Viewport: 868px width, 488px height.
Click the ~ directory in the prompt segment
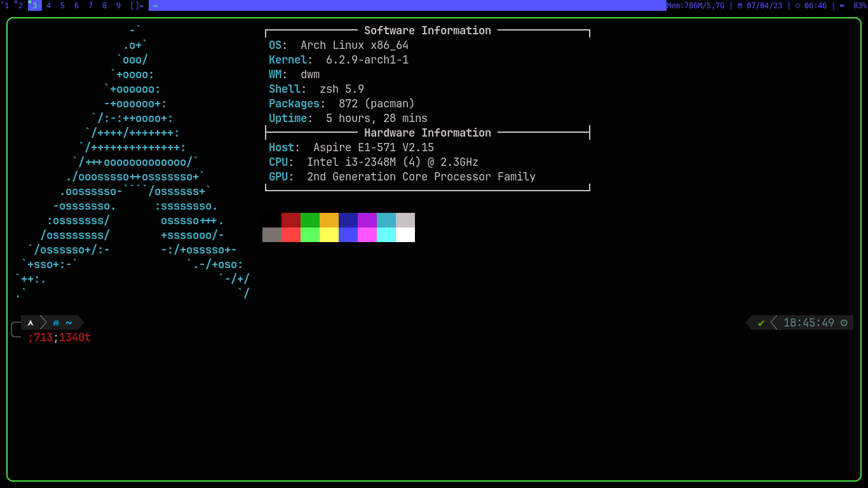69,323
